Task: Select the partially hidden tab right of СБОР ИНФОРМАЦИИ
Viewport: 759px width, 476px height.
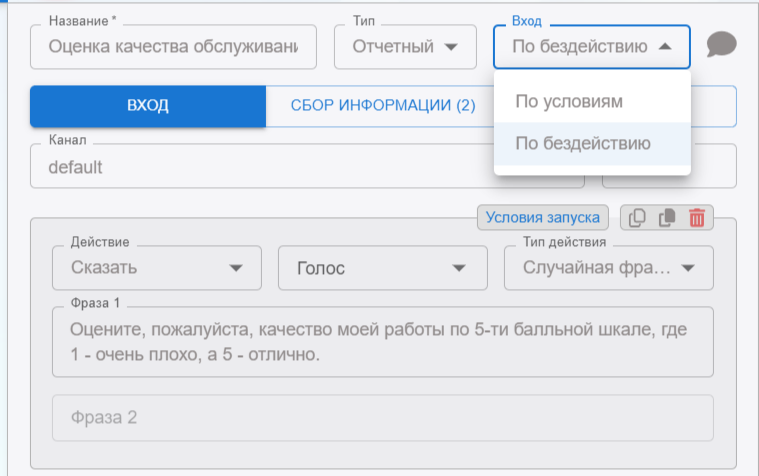Action: (713, 106)
